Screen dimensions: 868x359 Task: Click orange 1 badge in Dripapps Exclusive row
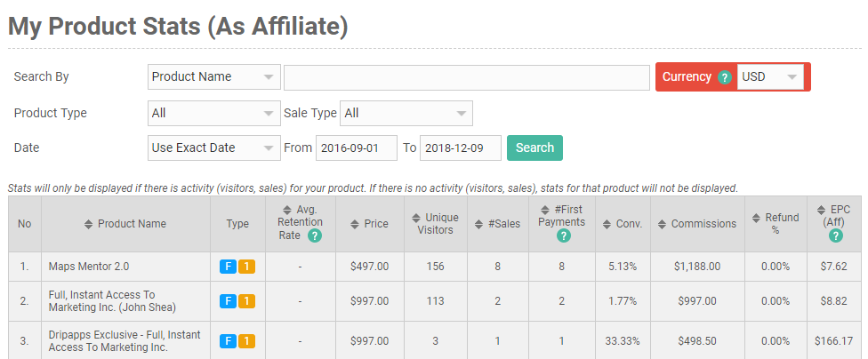(x=247, y=341)
